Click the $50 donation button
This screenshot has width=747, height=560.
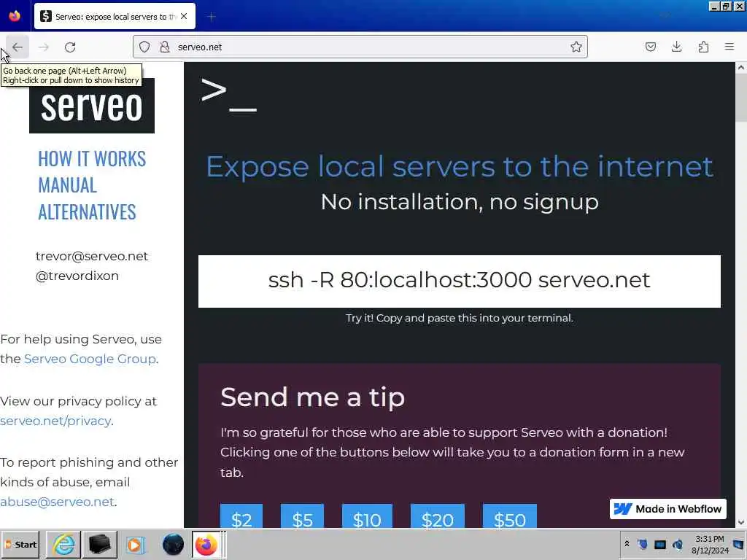pyautogui.click(x=510, y=517)
